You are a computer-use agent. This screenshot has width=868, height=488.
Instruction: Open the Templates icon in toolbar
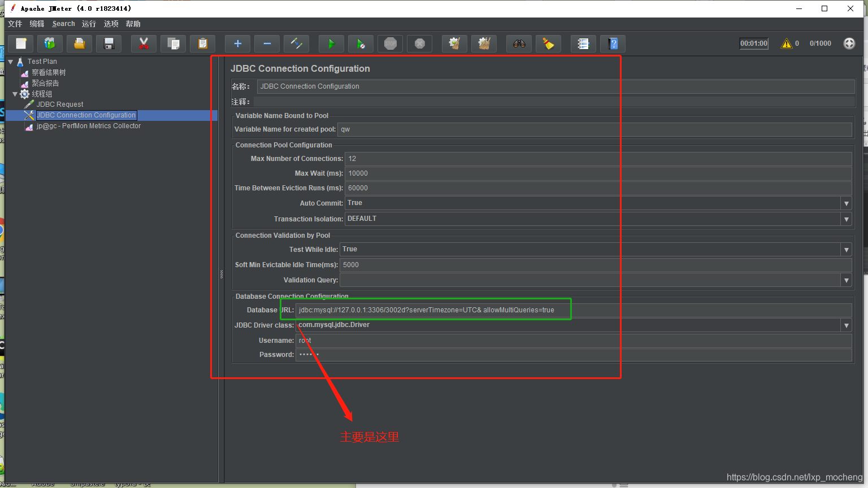point(50,43)
